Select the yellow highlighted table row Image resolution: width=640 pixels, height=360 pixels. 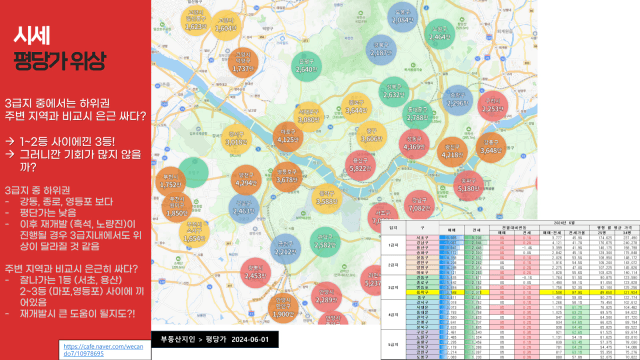[510, 292]
